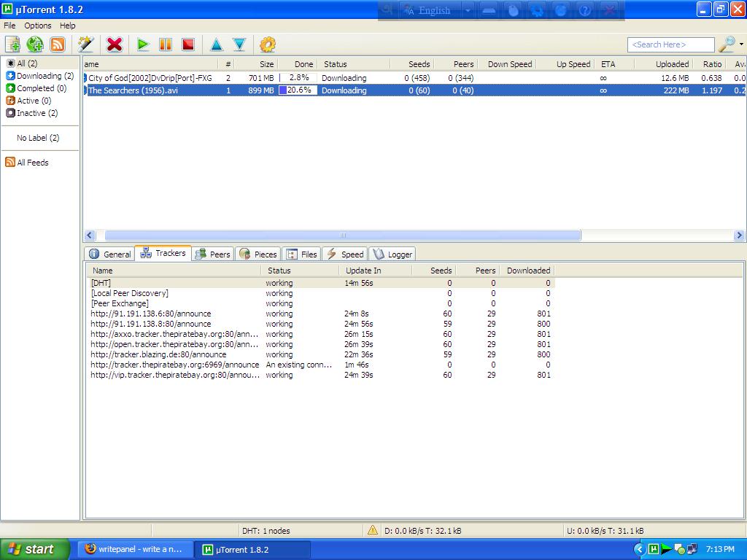Switch to the writepanel Firefox taskbar item
747x560 pixels.
135,549
